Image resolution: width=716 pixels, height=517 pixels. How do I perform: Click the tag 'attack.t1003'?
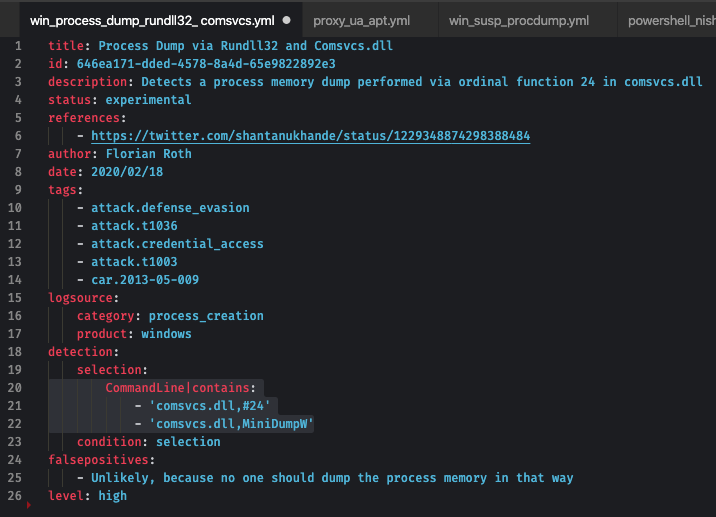134,262
